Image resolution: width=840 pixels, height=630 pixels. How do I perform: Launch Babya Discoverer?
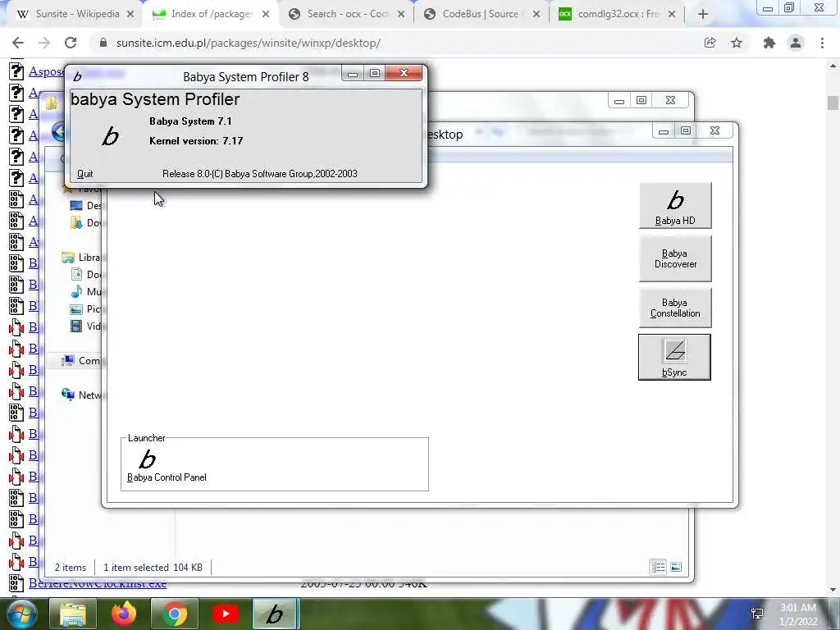675,258
